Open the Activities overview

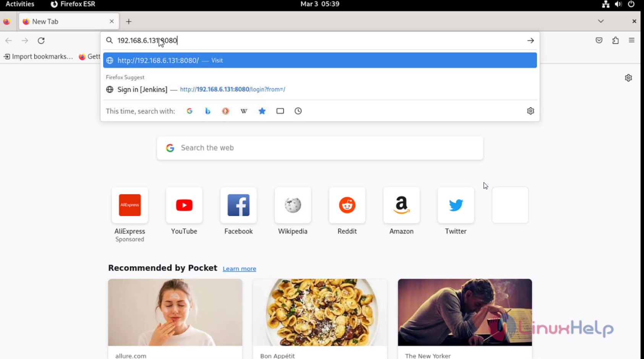(20, 4)
